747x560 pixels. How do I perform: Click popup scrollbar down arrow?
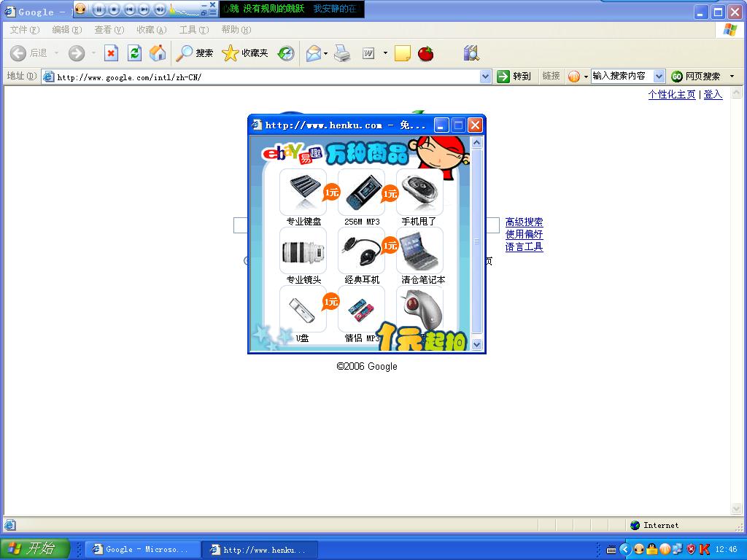(476, 344)
